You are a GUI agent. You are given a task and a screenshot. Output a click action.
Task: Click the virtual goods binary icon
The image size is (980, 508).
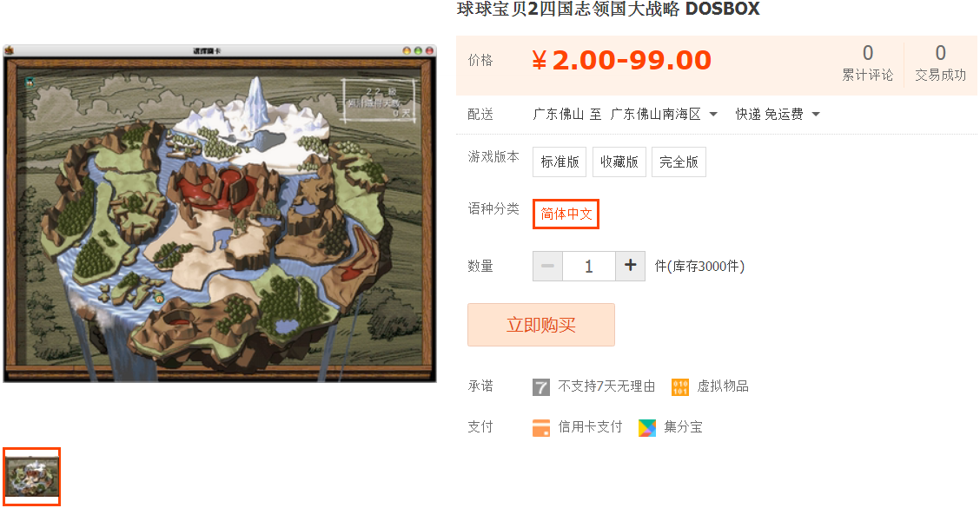[680, 386]
